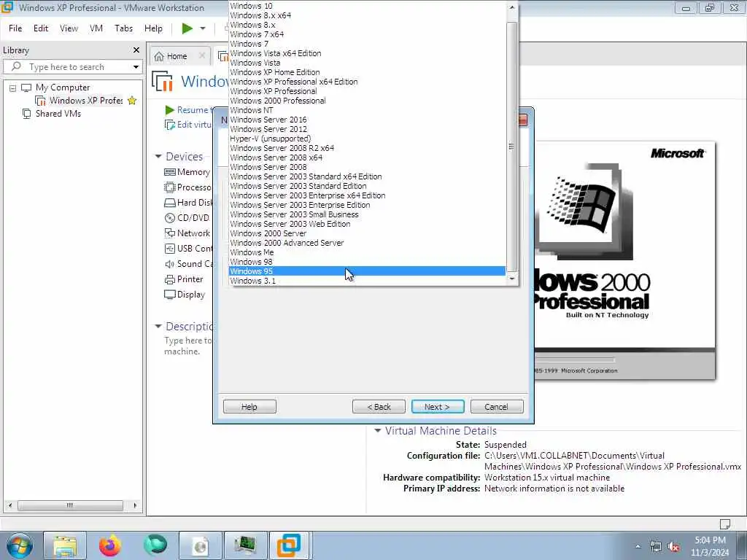Image resolution: width=747 pixels, height=560 pixels.
Task: Collapse the Description section
Action: coord(158,326)
